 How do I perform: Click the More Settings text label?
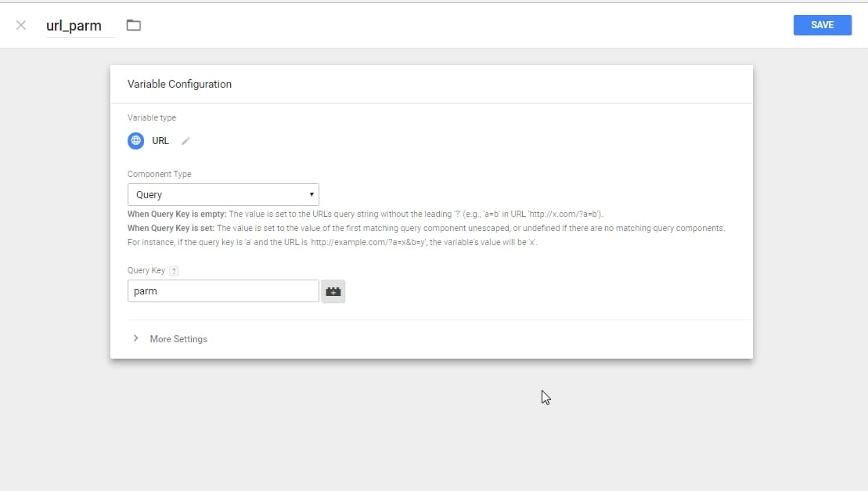pos(178,338)
